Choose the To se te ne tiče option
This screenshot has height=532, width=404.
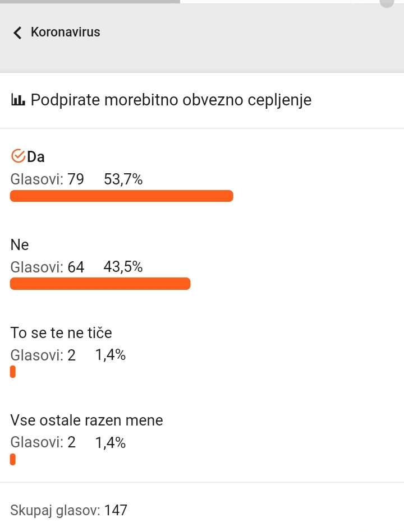61,332
